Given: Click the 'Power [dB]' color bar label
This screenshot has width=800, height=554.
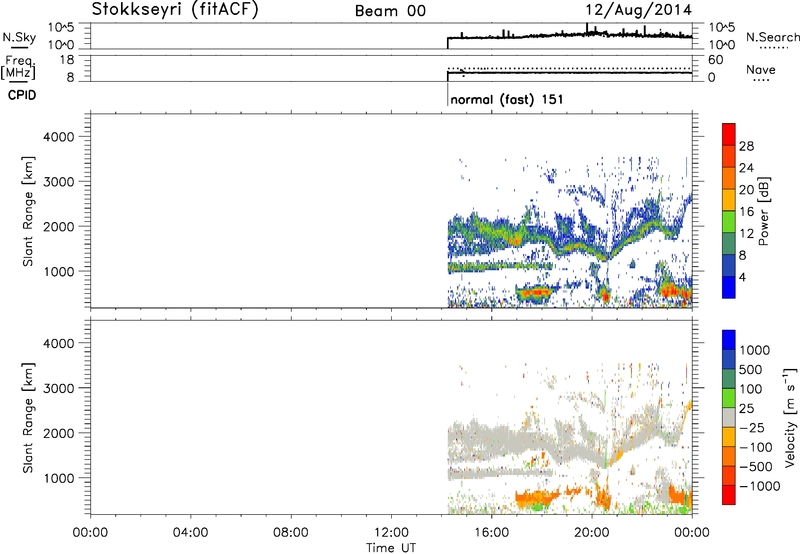Looking at the screenshot, I should click(763, 211).
